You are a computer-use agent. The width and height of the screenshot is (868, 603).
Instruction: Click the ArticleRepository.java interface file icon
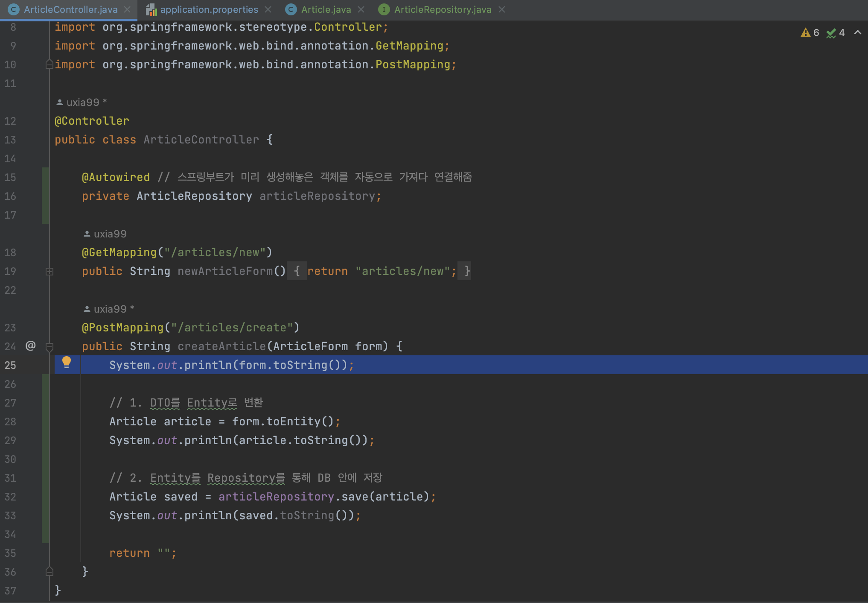tap(384, 9)
